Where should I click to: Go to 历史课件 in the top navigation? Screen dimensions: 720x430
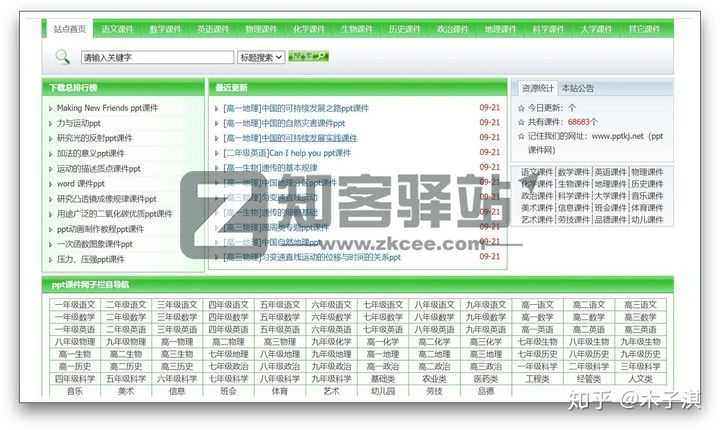tap(405, 29)
